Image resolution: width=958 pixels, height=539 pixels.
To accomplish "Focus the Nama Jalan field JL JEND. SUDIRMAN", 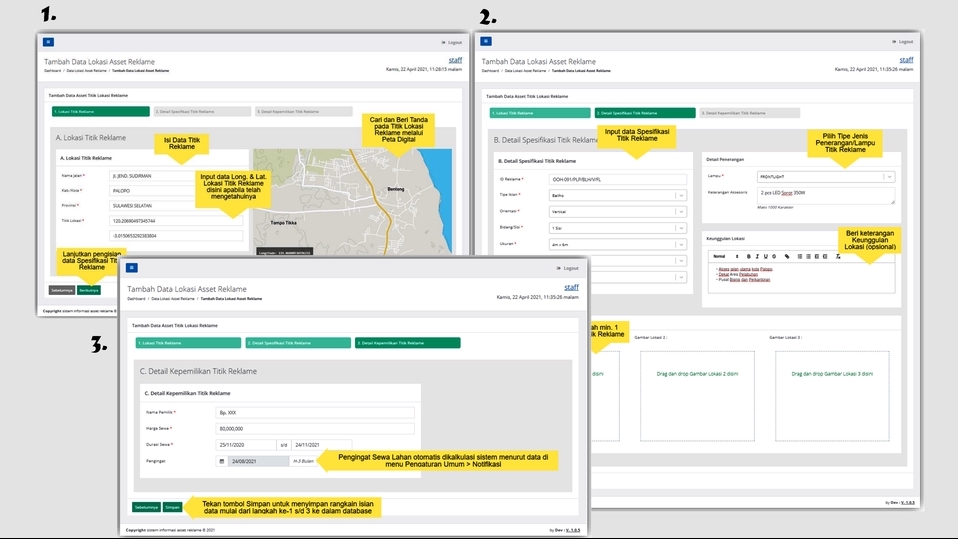I will 176,176.
